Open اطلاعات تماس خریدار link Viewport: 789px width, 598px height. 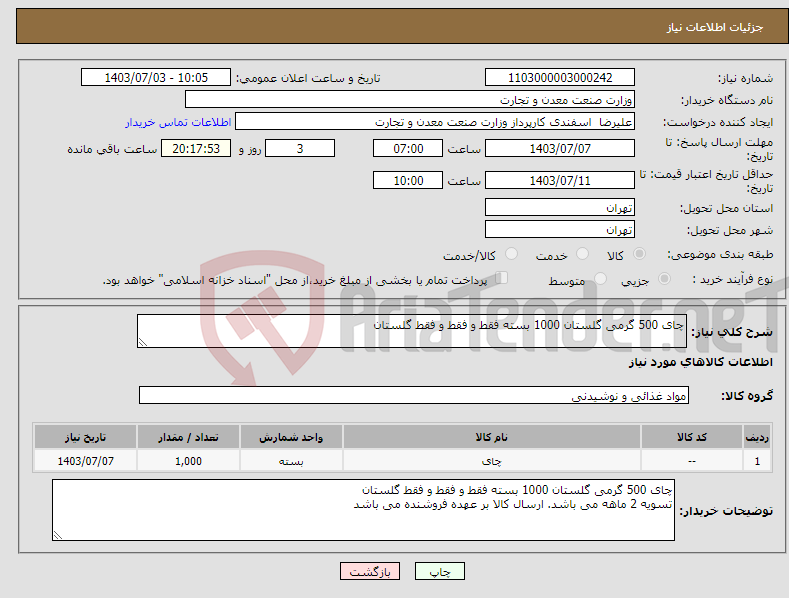click(x=178, y=122)
